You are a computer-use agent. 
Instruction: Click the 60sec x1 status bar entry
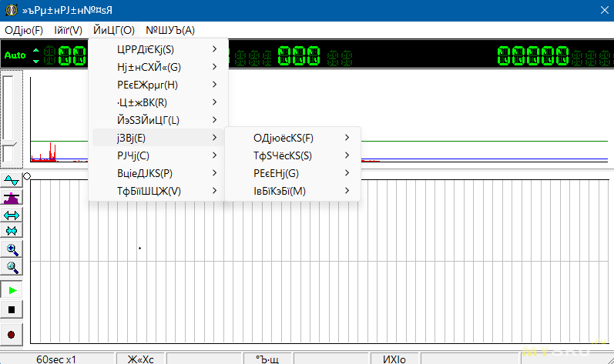coord(56,359)
